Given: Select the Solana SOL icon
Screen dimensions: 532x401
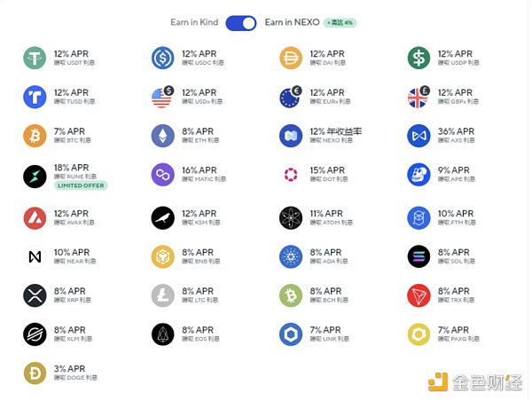Looking at the screenshot, I should tap(419, 256).
